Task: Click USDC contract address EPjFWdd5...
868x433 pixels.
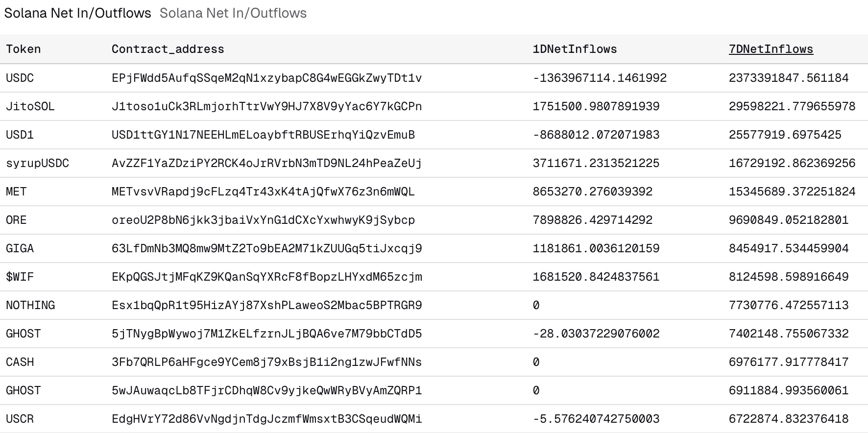Action: pyautogui.click(x=266, y=78)
